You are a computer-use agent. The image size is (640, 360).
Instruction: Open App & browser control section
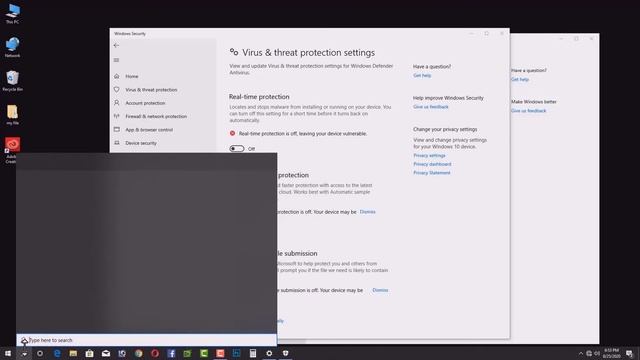tap(149, 129)
